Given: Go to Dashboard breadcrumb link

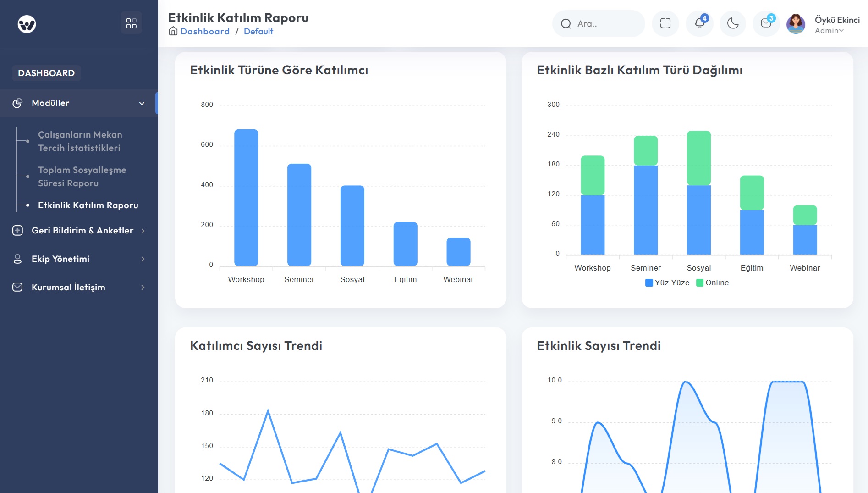Looking at the screenshot, I should [x=205, y=31].
